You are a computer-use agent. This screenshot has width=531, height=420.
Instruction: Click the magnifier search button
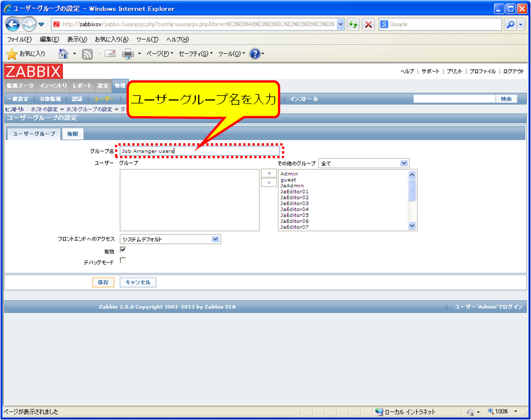pos(510,24)
